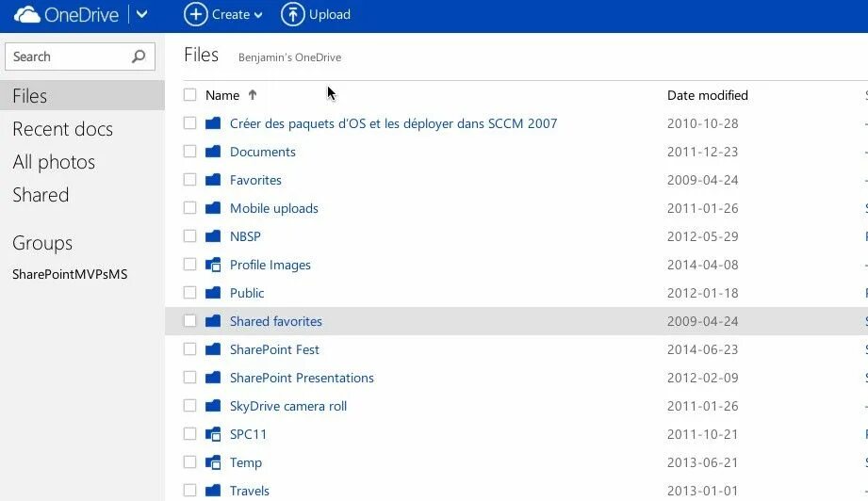Check the box for NBSP folder
Screen dimensions: 868x501
pyautogui.click(x=189, y=236)
